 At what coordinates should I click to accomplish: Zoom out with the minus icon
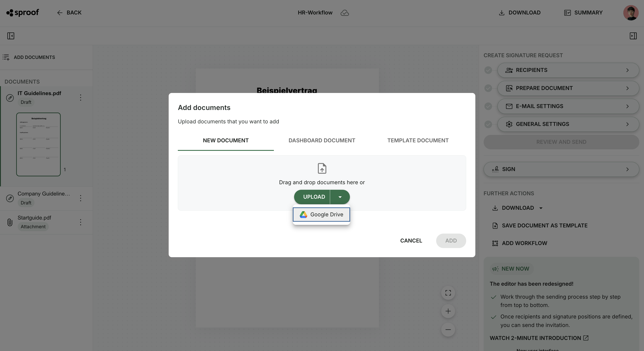[x=448, y=330]
